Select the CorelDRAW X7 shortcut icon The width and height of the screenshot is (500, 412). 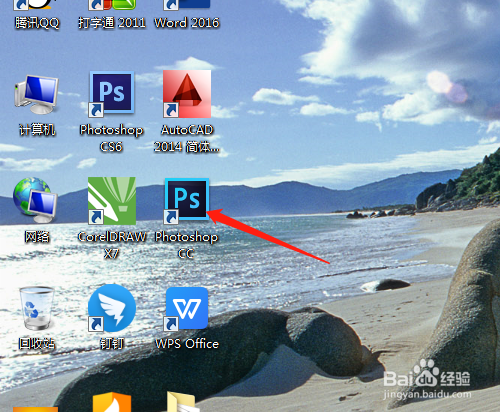(x=112, y=201)
